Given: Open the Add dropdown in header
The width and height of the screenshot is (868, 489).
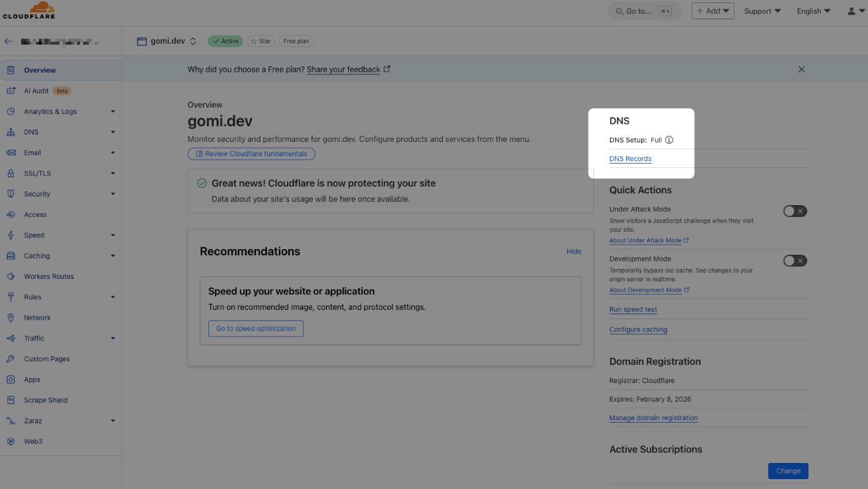Looking at the screenshot, I should coord(713,11).
